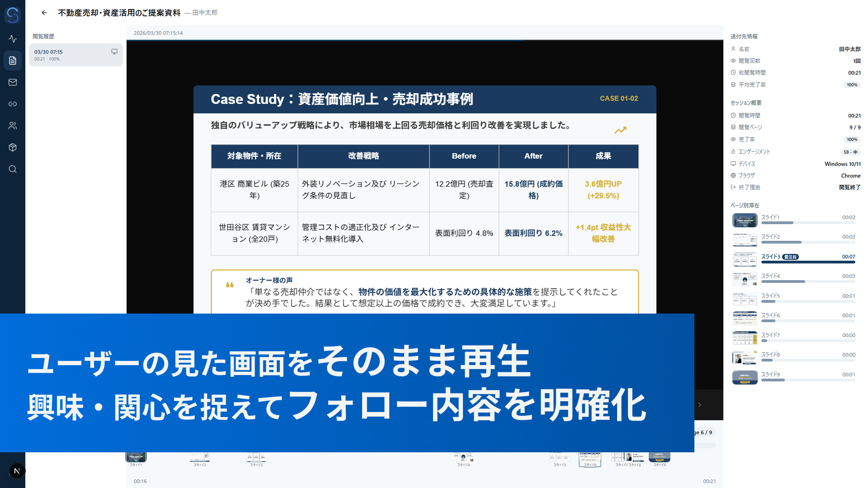
Task: Open the search icon in the sidebar
Action: pyautogui.click(x=13, y=169)
